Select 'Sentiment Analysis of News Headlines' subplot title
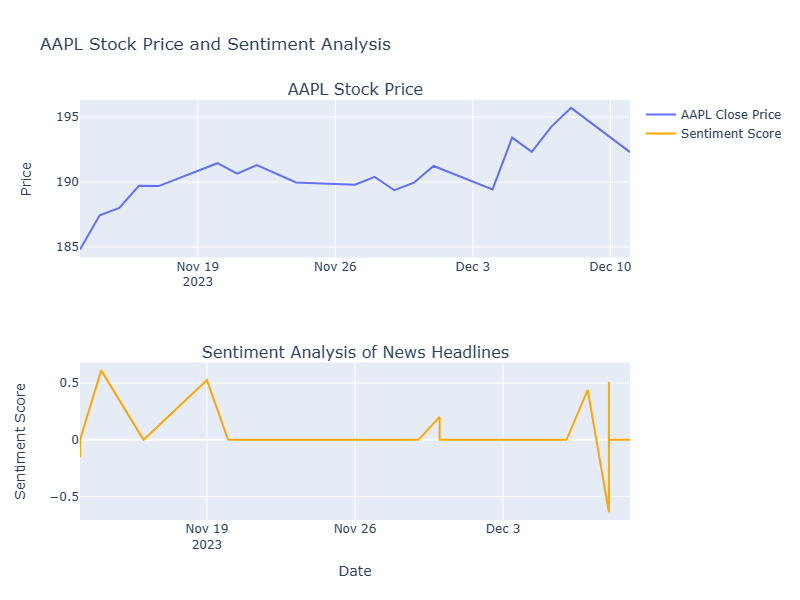This screenshot has height=600, width=800. tap(355, 352)
